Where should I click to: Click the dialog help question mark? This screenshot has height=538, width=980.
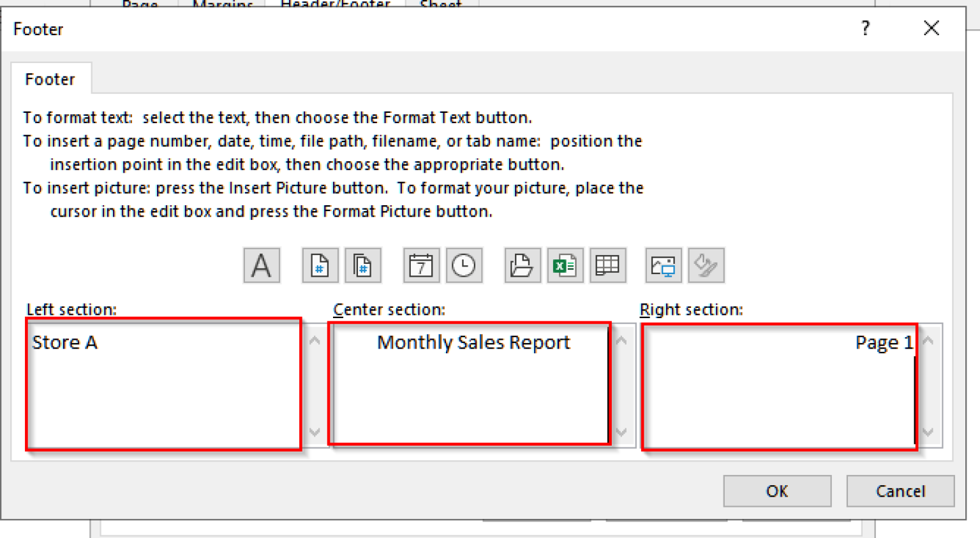pos(865,29)
